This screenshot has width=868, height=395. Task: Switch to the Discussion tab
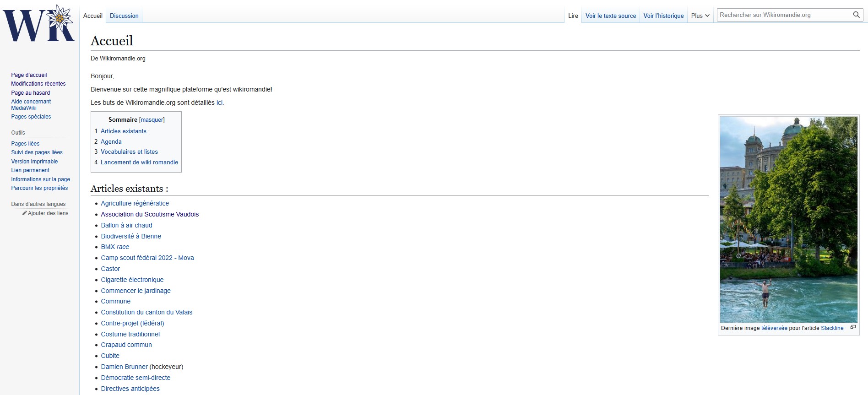(x=124, y=16)
